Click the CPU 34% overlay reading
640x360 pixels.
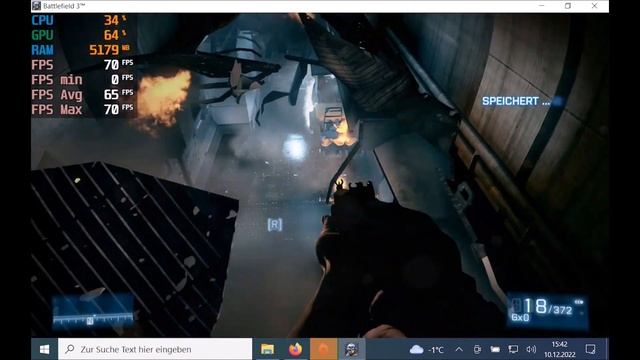coord(79,20)
